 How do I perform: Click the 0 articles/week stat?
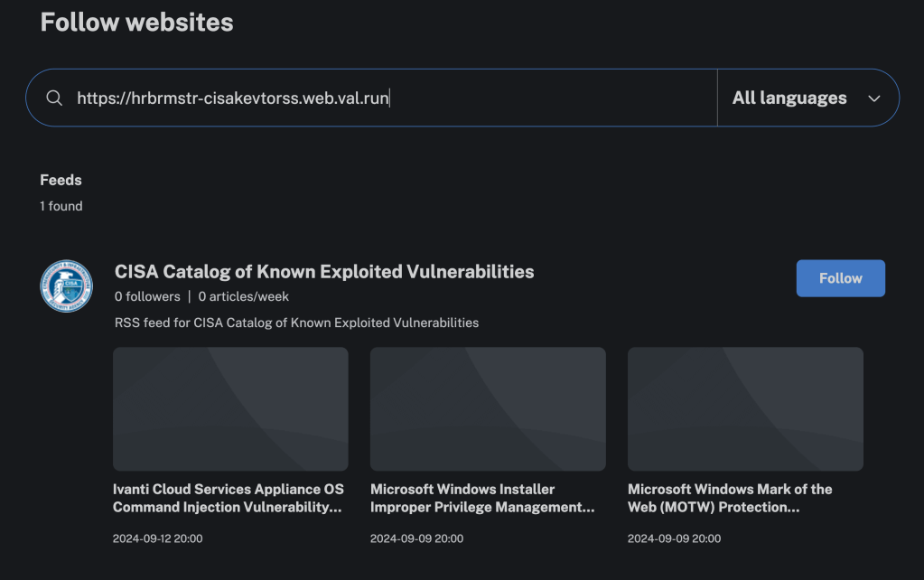[244, 296]
